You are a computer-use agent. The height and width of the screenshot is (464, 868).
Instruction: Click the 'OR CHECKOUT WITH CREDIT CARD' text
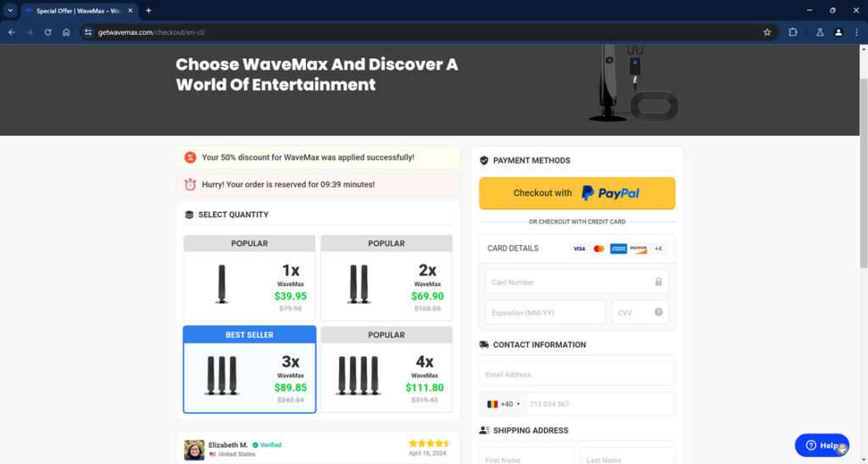coord(576,221)
